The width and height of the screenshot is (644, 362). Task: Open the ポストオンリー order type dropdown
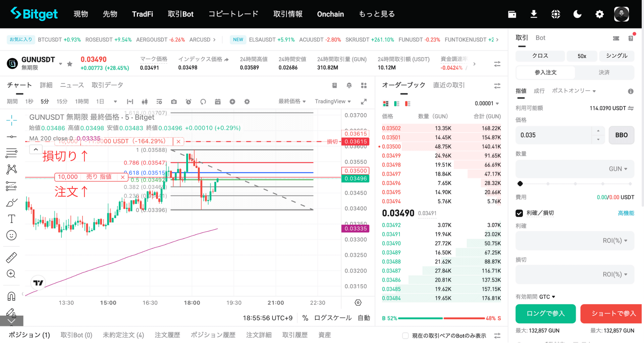pyautogui.click(x=574, y=91)
